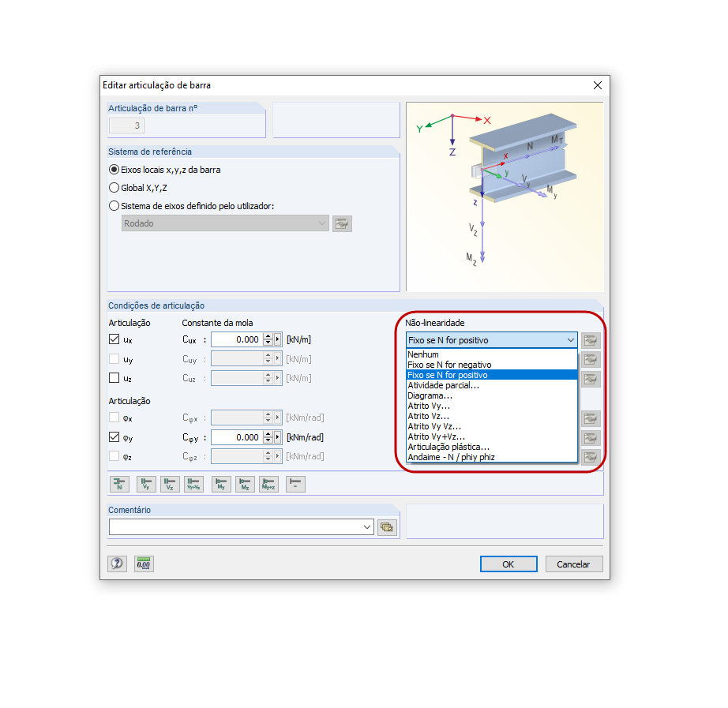Click the Cancelar button
The height and width of the screenshot is (708, 728).
574,564
